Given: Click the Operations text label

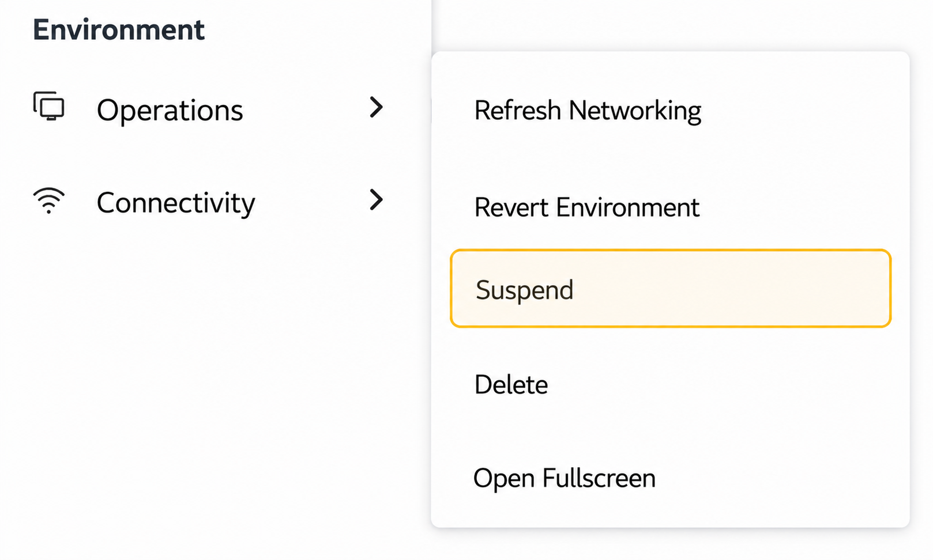Looking at the screenshot, I should 170,110.
